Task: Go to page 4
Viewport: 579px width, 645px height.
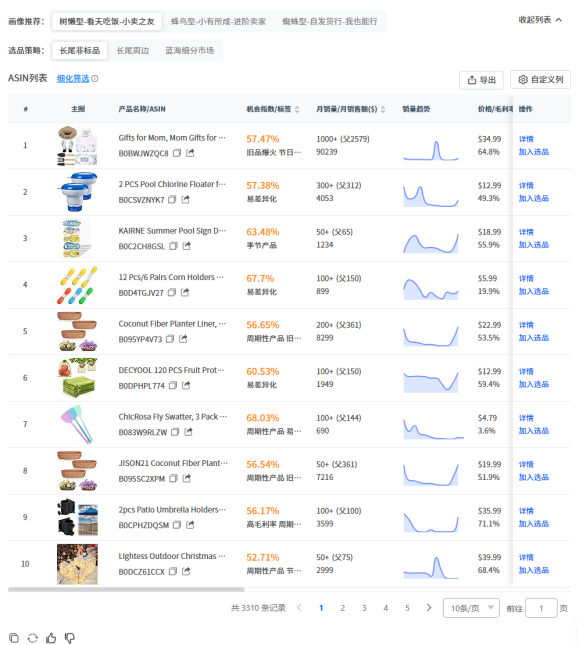Action: (x=386, y=608)
